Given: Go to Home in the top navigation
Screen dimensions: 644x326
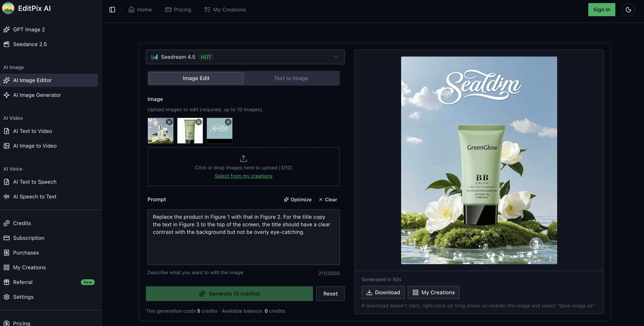Looking at the screenshot, I should pos(140,9).
